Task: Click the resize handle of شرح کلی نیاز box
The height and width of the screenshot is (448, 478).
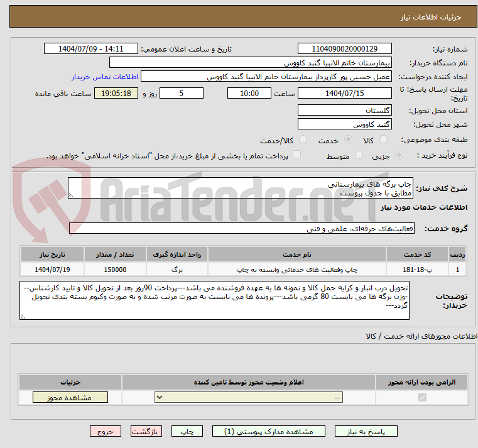Action: tap(72, 195)
